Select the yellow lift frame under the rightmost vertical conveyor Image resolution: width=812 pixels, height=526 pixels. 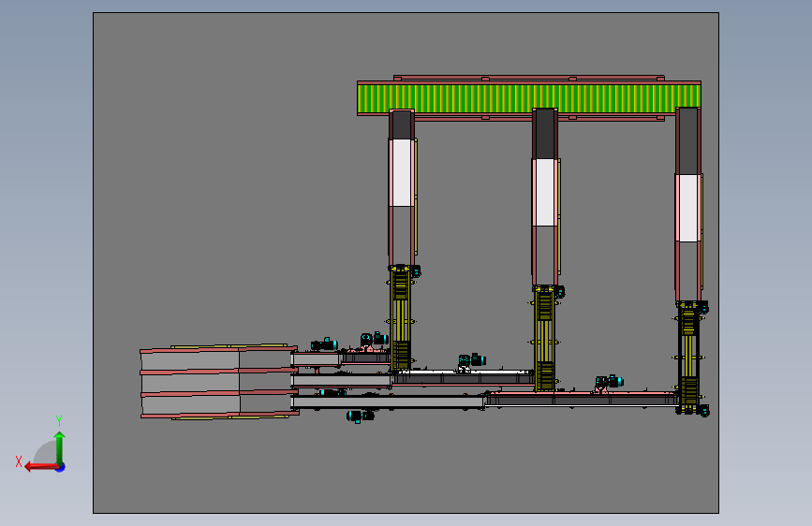point(688,358)
